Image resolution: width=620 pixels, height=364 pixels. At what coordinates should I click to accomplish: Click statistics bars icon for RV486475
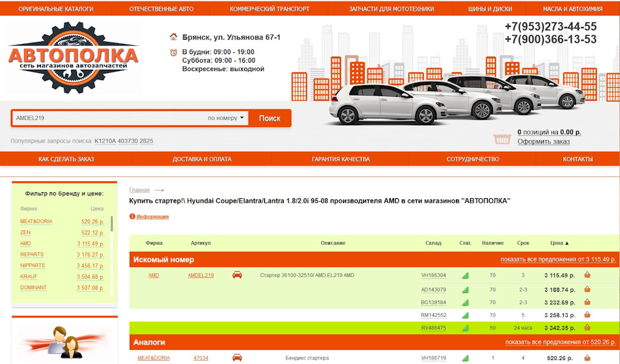[466, 328]
